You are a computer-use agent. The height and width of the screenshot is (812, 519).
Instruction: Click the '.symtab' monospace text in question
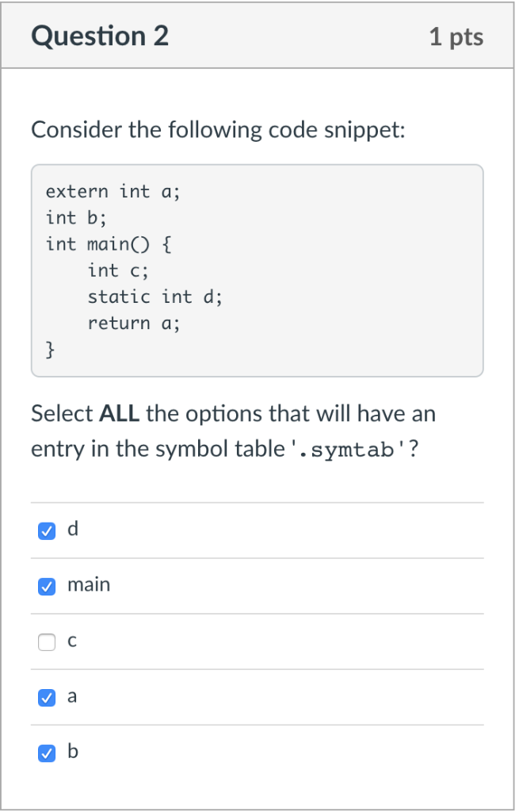point(346,450)
